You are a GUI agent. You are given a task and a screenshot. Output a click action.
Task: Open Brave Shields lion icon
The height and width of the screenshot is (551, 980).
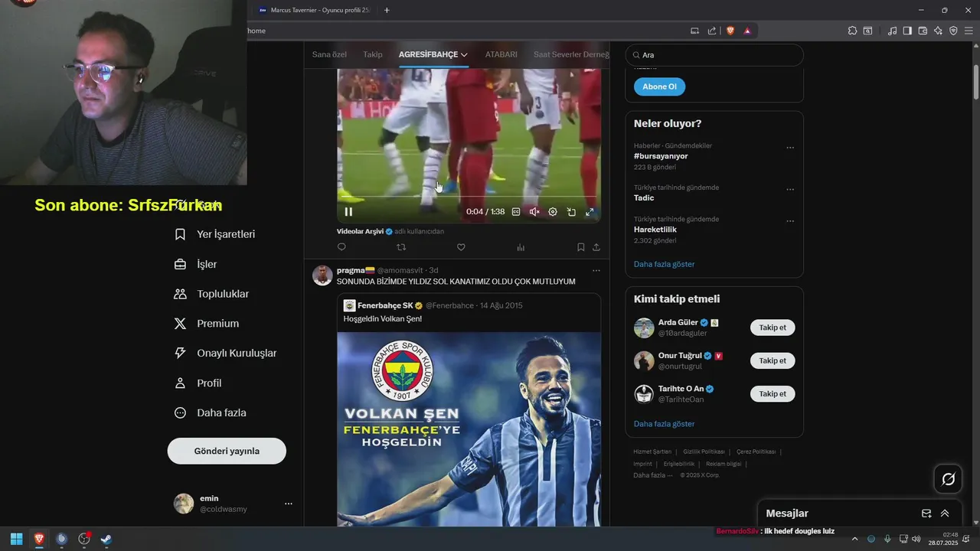point(730,31)
